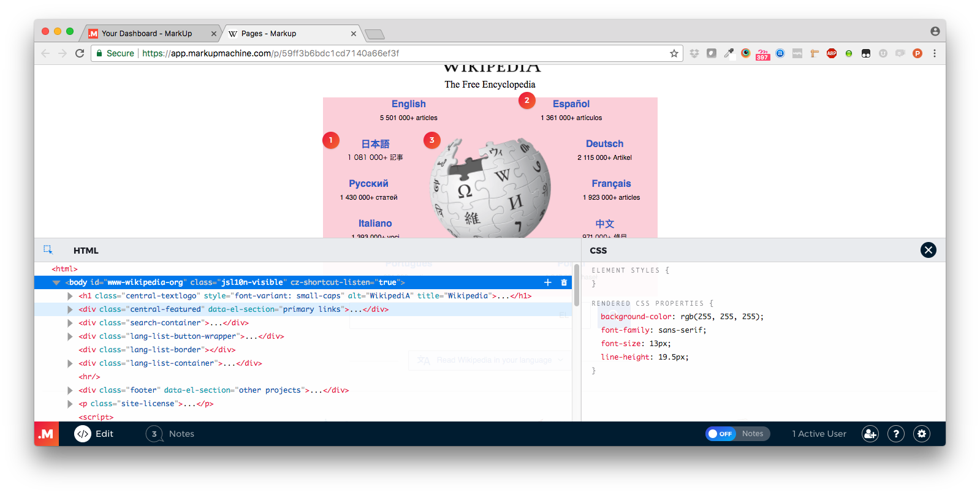980x495 pixels.
Task: Click the HTML panel scrollbar
Action: pyautogui.click(x=577, y=285)
